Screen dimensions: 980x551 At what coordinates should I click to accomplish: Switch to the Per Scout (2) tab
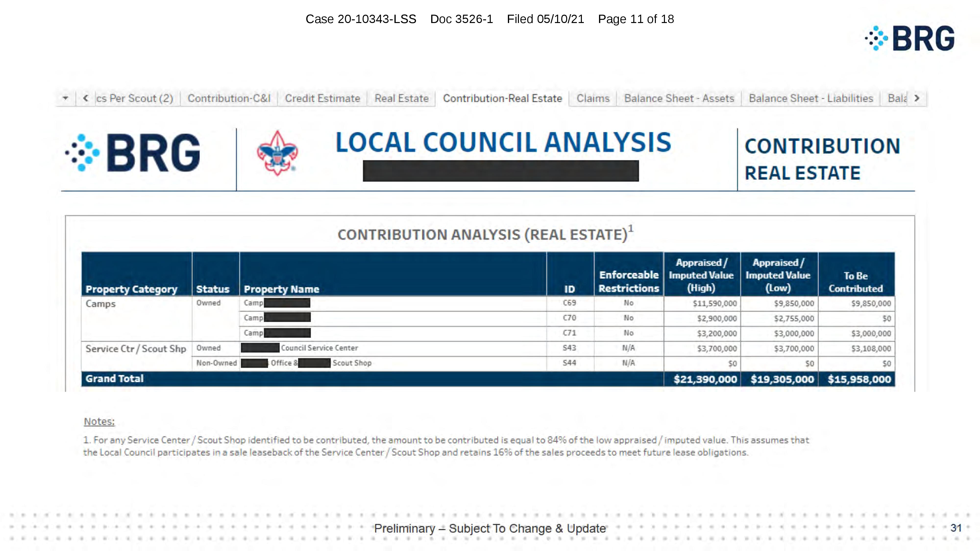(x=134, y=98)
